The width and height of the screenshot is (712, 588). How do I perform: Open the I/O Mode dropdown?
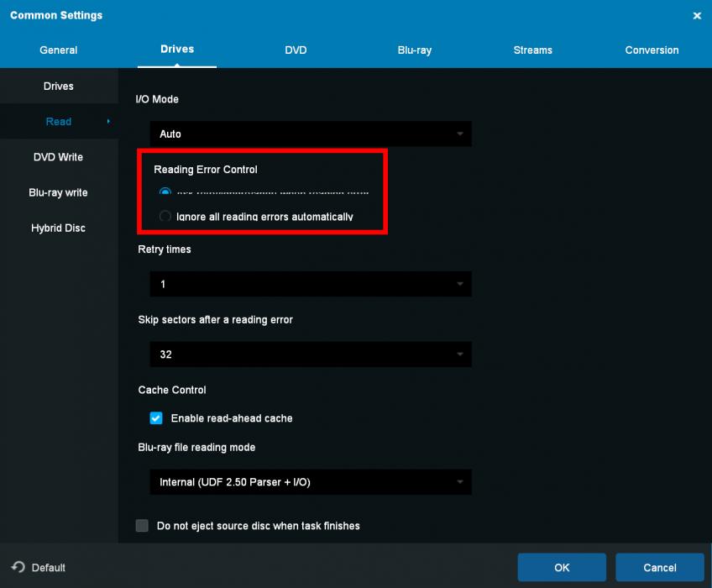(x=310, y=134)
